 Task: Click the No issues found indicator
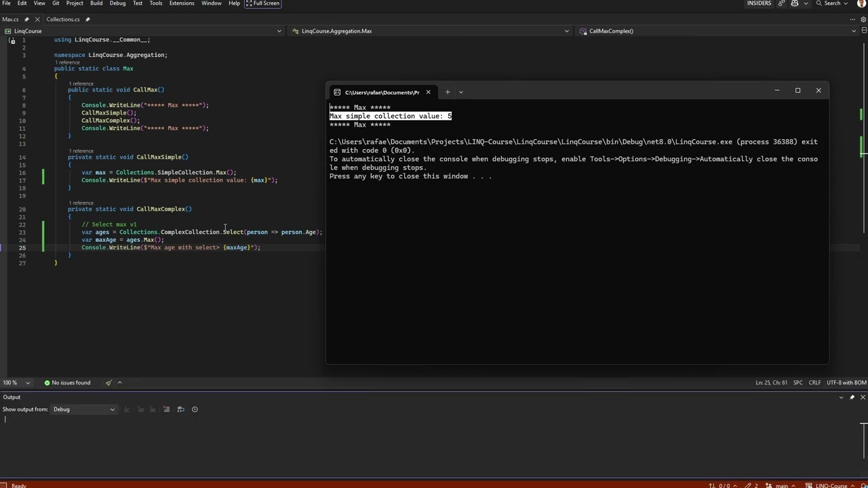(67, 383)
